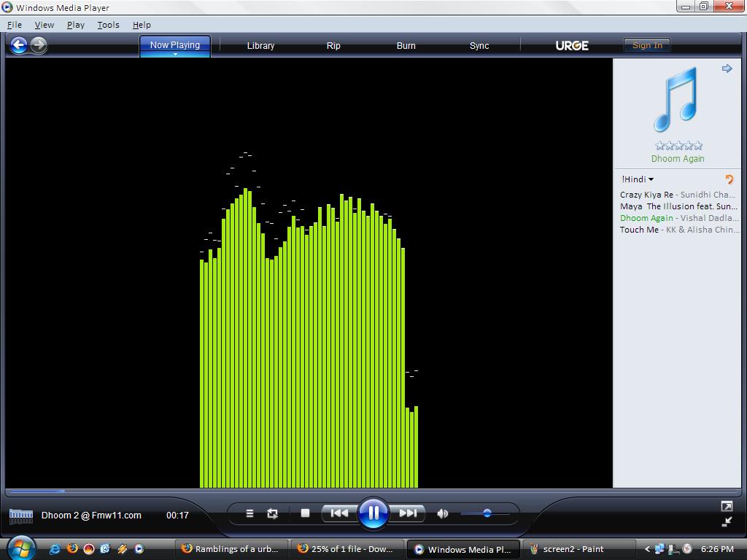This screenshot has width=747, height=560.
Task: Select the Crazy Kiya Re track
Action: click(678, 195)
